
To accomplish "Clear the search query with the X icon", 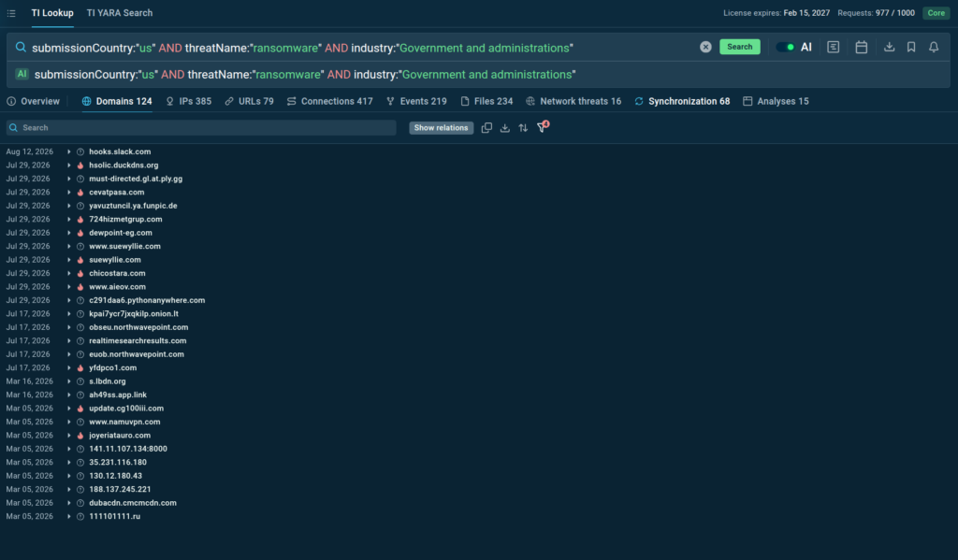I will tap(705, 47).
